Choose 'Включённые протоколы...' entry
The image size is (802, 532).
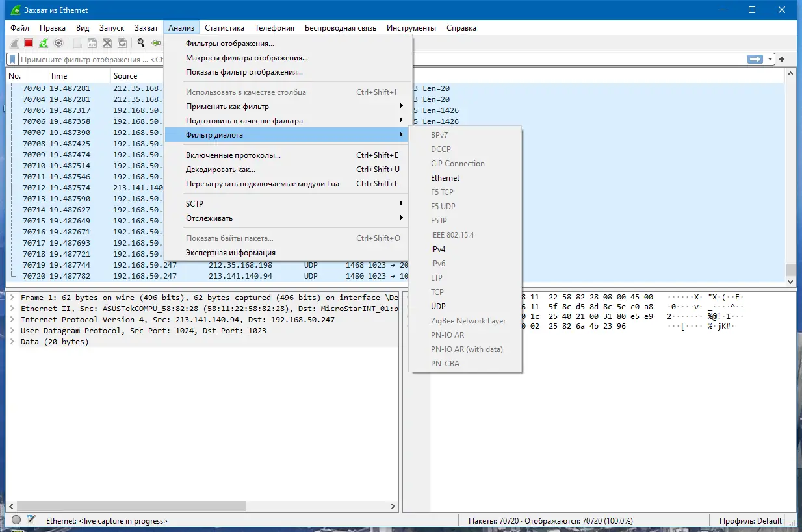click(288, 155)
